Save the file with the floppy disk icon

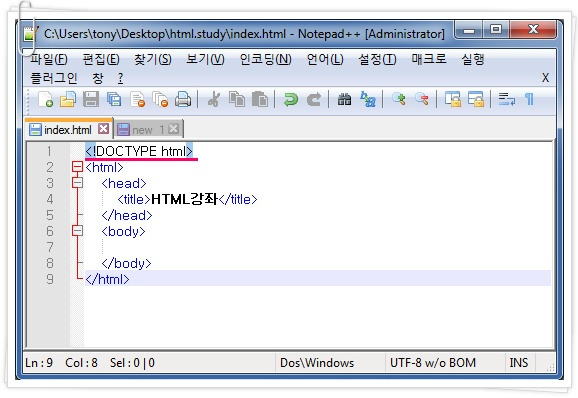click(x=91, y=100)
